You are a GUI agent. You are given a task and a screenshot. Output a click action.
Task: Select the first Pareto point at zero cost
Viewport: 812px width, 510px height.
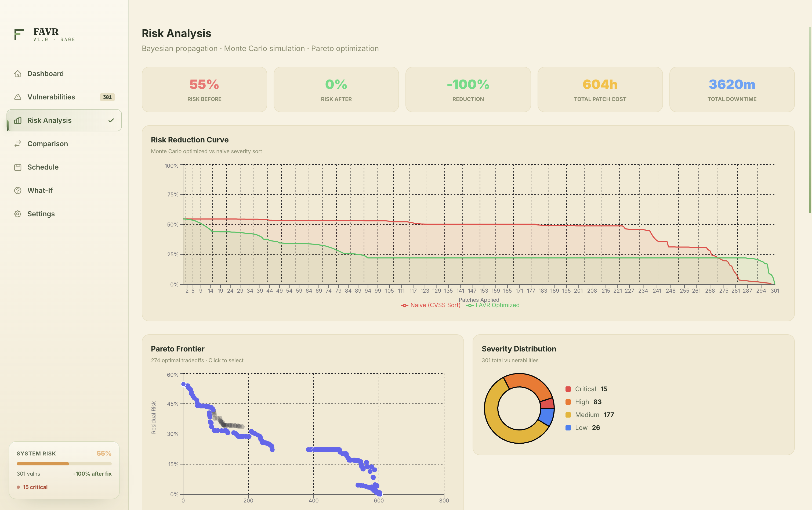(x=184, y=384)
